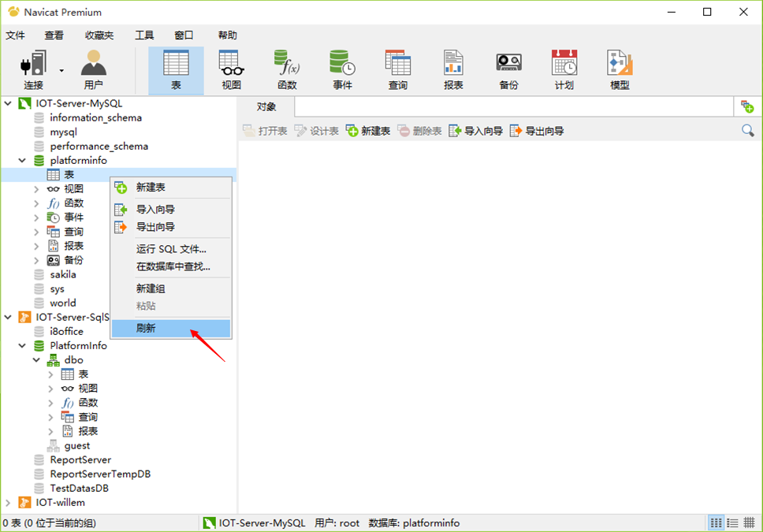This screenshot has height=532, width=763.
Task: Click the IOT-Server-MySQL icon in status bar
Action: coord(209,523)
